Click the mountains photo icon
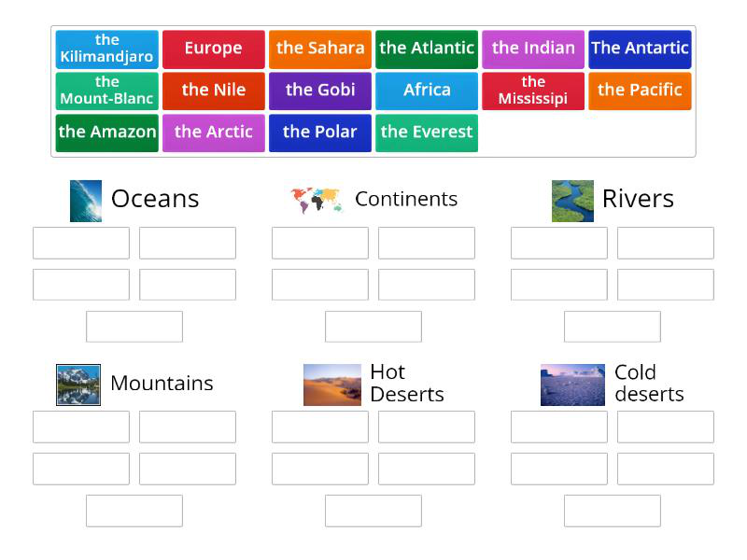747x560 pixels. pyautogui.click(x=78, y=385)
